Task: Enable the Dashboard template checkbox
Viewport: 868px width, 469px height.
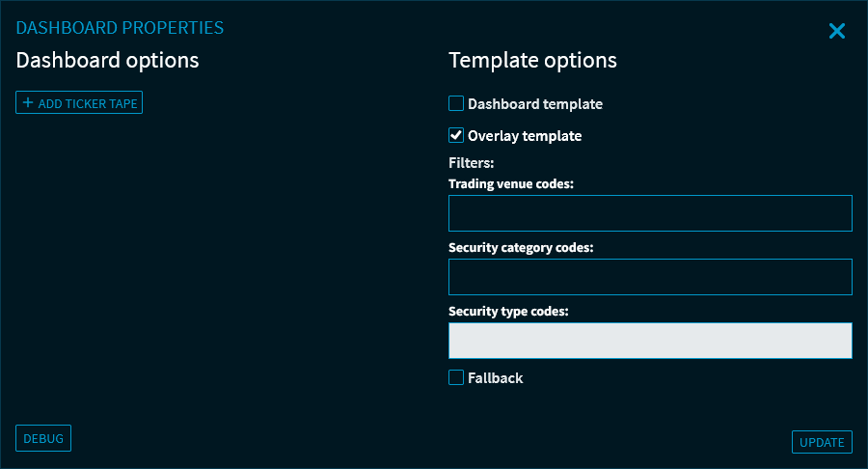Action: coord(456,103)
